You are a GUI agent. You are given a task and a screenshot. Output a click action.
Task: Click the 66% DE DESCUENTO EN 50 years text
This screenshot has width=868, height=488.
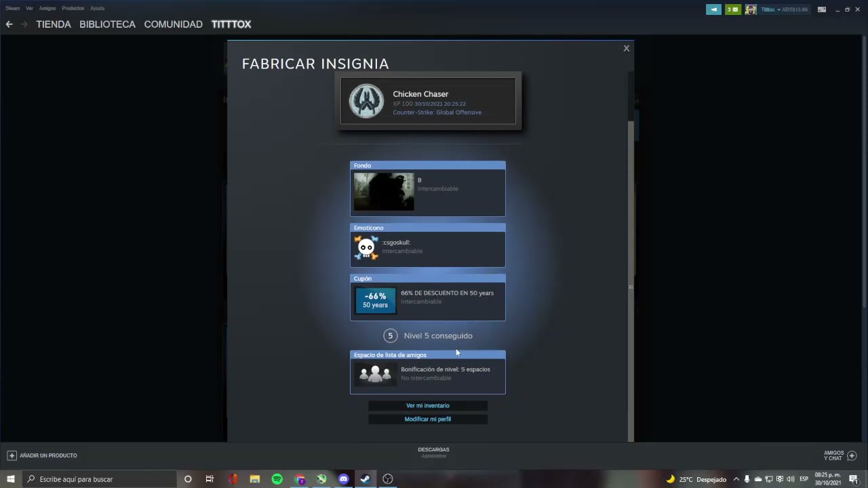click(x=447, y=293)
